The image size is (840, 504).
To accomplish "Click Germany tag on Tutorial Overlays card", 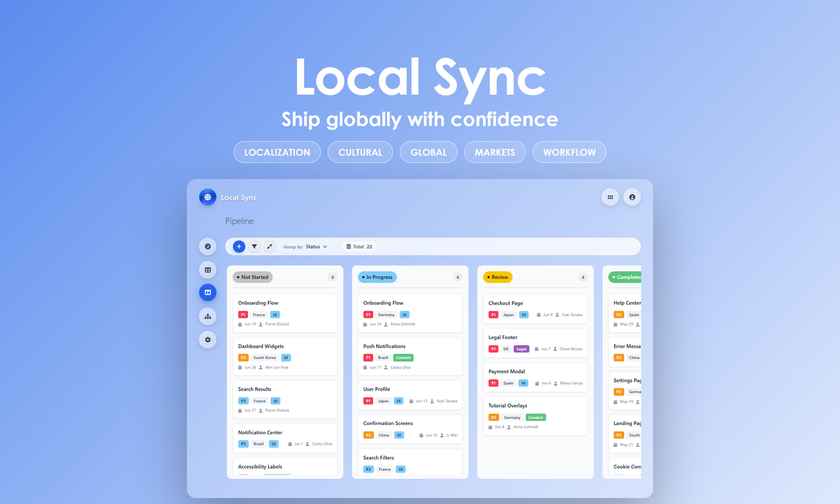I will pos(512,417).
